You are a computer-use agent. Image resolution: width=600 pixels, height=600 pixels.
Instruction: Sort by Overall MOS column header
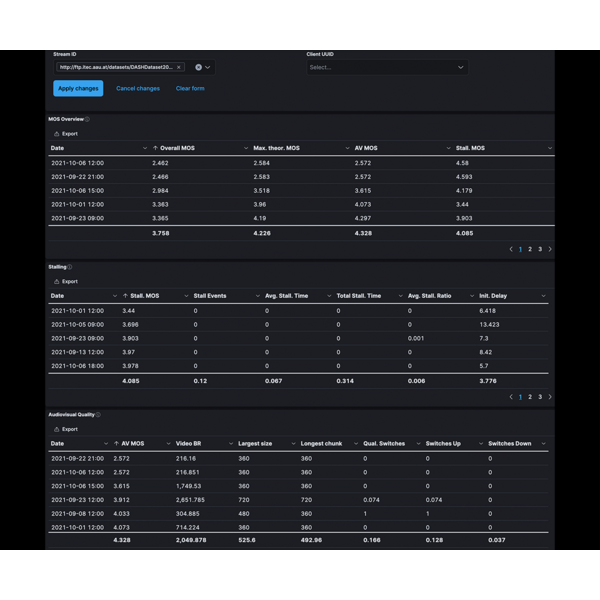174,148
